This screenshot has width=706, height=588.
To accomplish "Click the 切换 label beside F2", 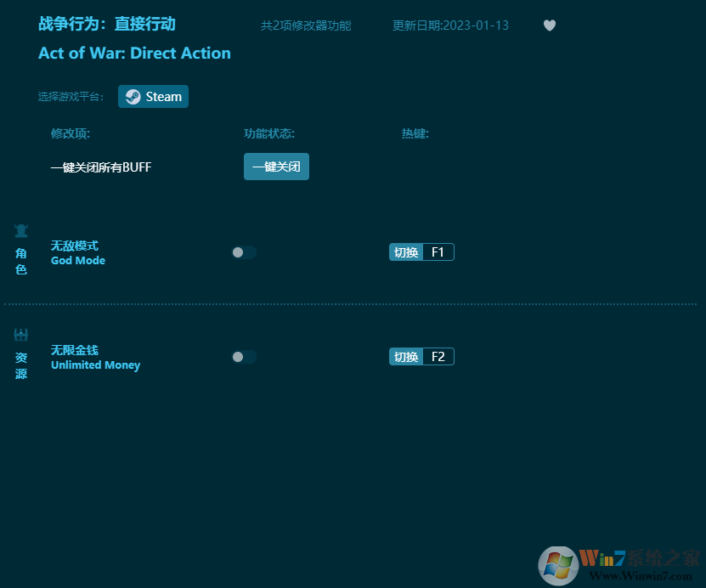I will pos(406,357).
